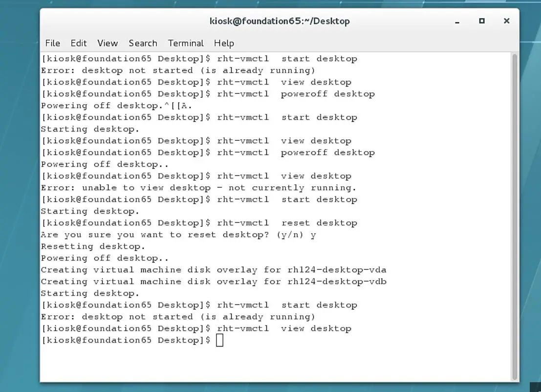This screenshot has height=392, width=541.
Task: Click the 'Powering off desktop..' line below reset
Action: (105, 258)
